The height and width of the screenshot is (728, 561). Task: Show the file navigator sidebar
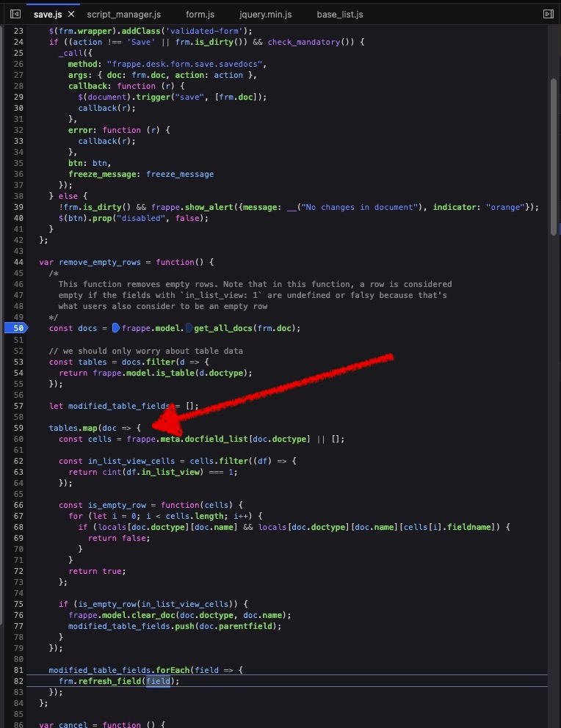tap(15, 14)
